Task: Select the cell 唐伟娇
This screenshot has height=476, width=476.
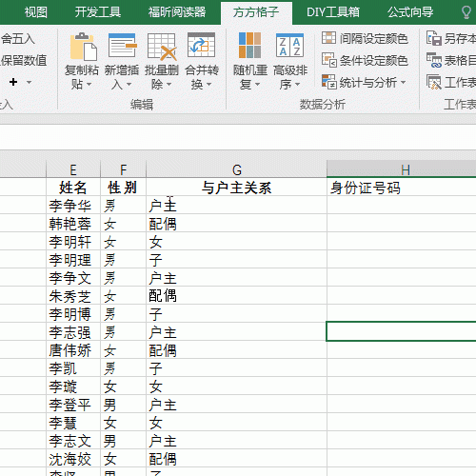Action: [x=73, y=350]
